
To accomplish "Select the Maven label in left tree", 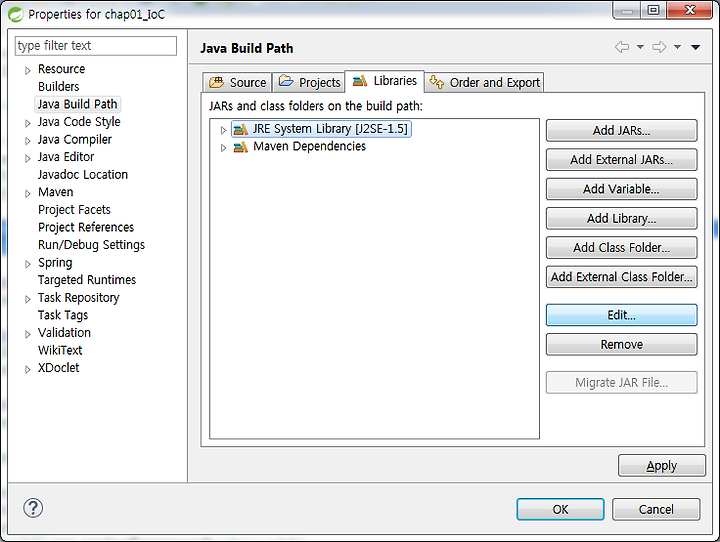I will [x=56, y=192].
